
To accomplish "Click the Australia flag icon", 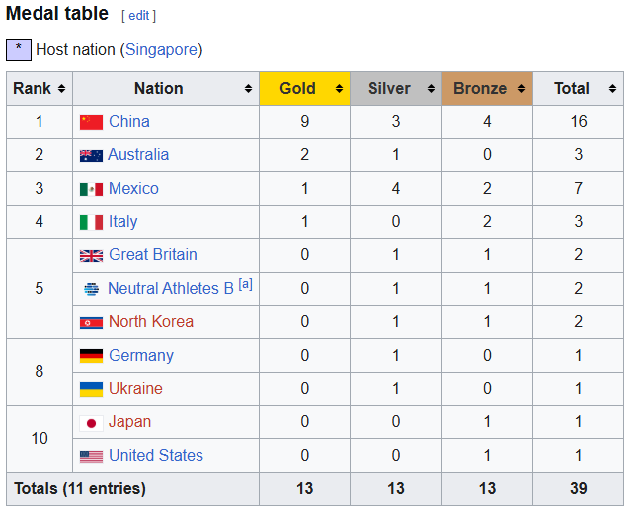I will 91,155.
